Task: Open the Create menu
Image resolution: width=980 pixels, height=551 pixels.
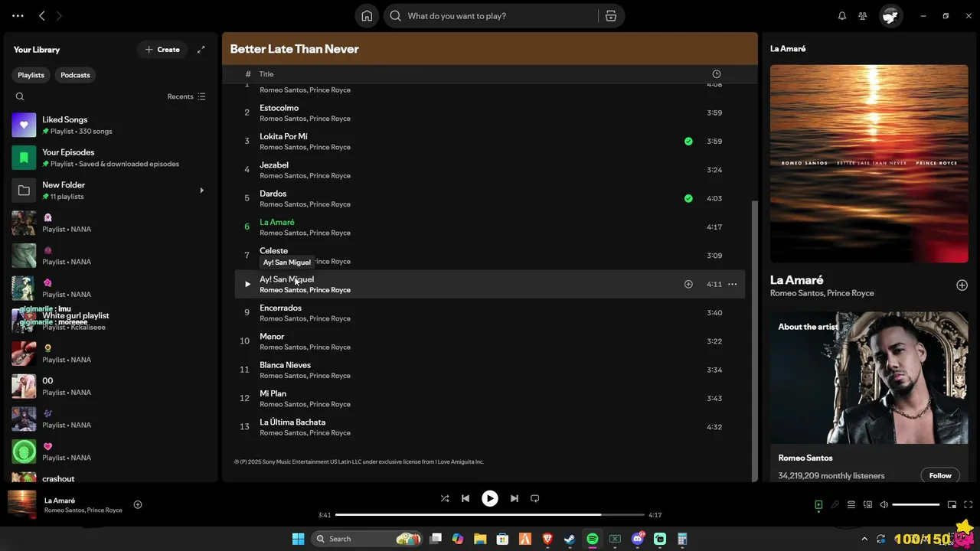Action: [x=162, y=50]
